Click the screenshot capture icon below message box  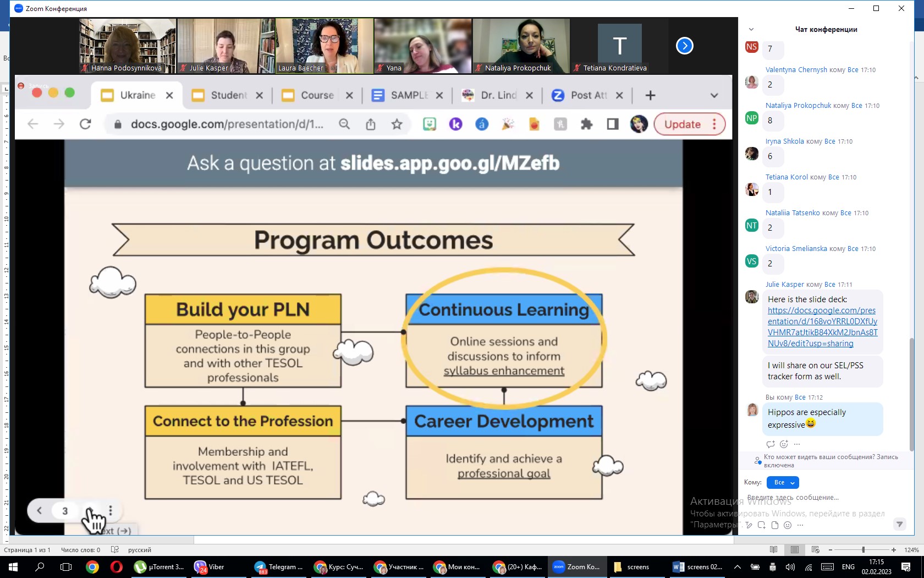click(761, 525)
